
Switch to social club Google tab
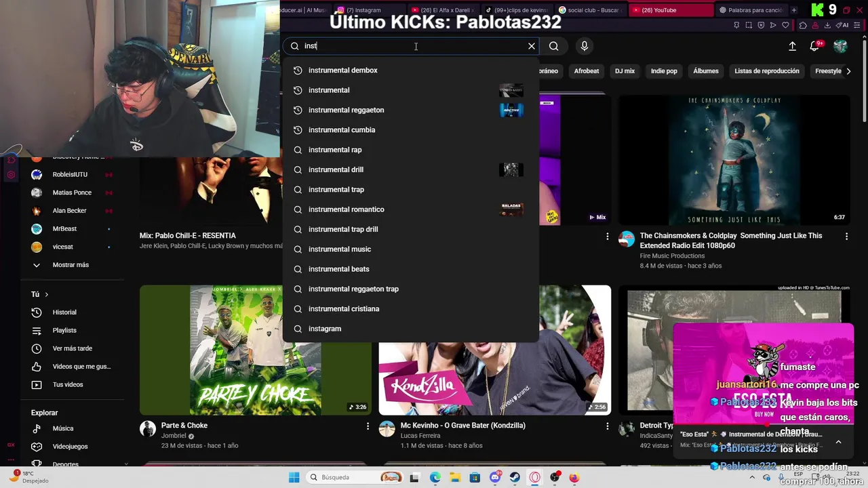click(590, 10)
